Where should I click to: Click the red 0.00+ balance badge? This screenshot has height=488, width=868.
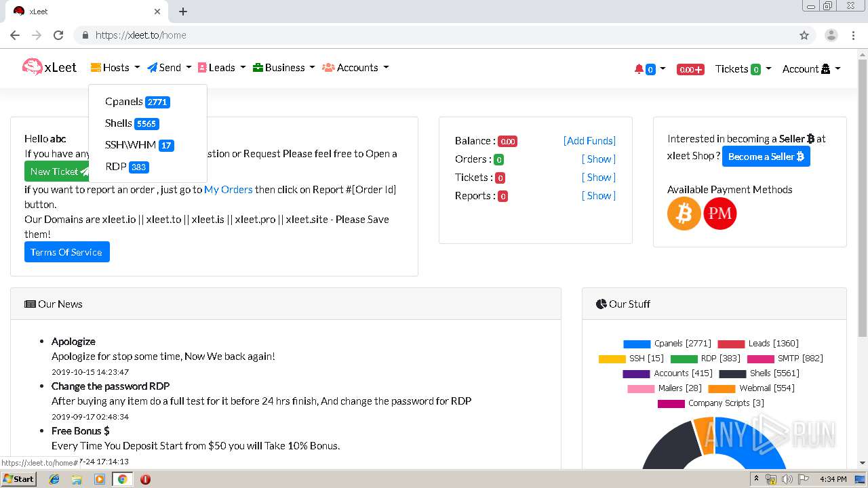click(690, 69)
